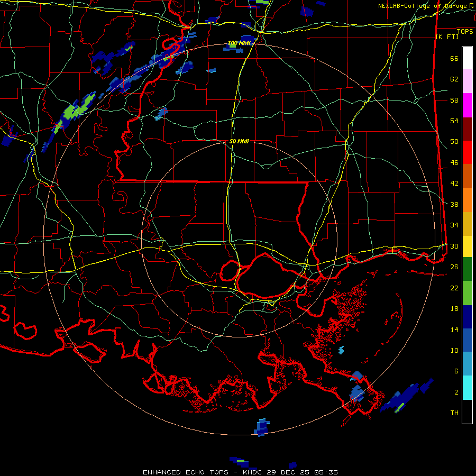Image resolution: width=476 pixels, height=476 pixels.
Task: Click the 22 legend value
Action: pos(454,288)
